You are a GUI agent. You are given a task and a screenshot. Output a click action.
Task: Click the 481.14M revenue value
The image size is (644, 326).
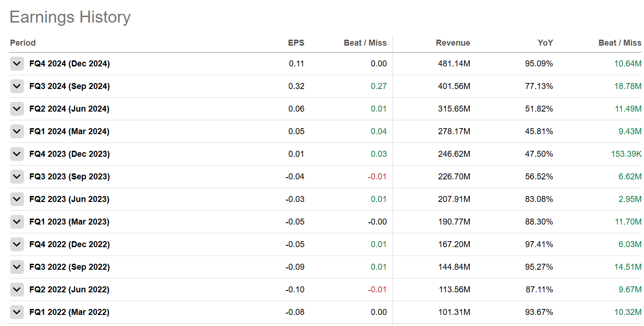(454, 64)
